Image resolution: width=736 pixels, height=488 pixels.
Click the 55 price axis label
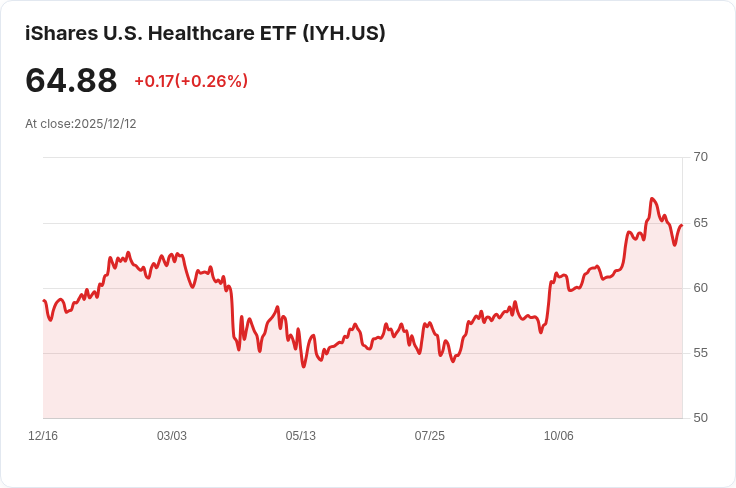pyautogui.click(x=700, y=353)
